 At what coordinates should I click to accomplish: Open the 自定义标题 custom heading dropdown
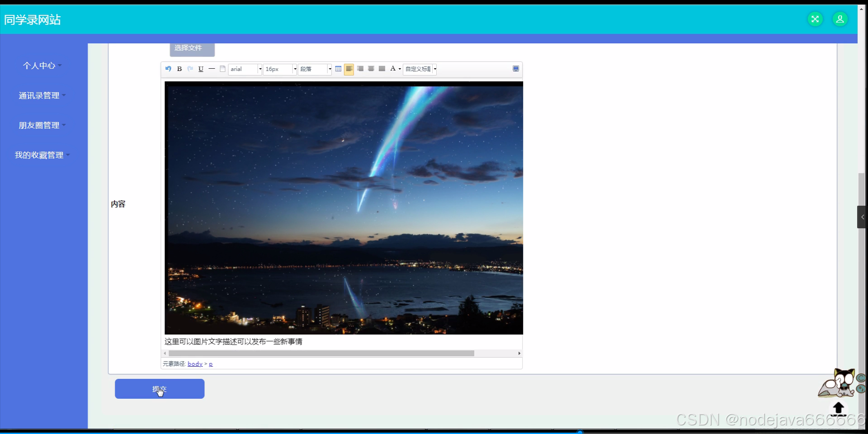click(420, 69)
